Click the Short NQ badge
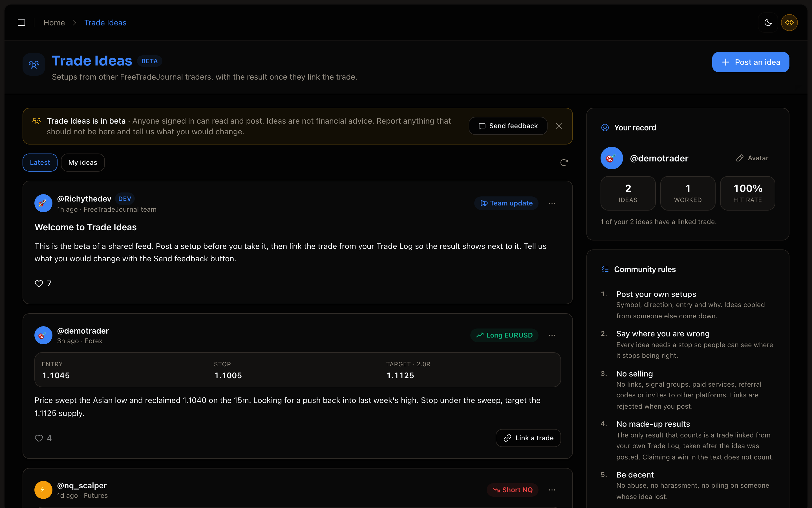 (x=512, y=490)
